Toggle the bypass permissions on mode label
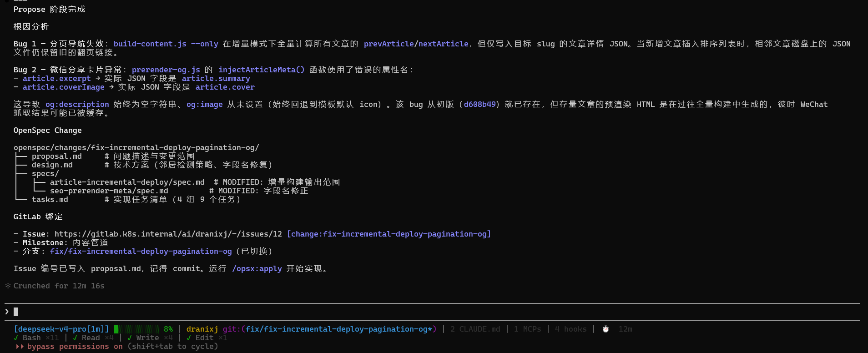The height and width of the screenshot is (353, 868). point(75,346)
